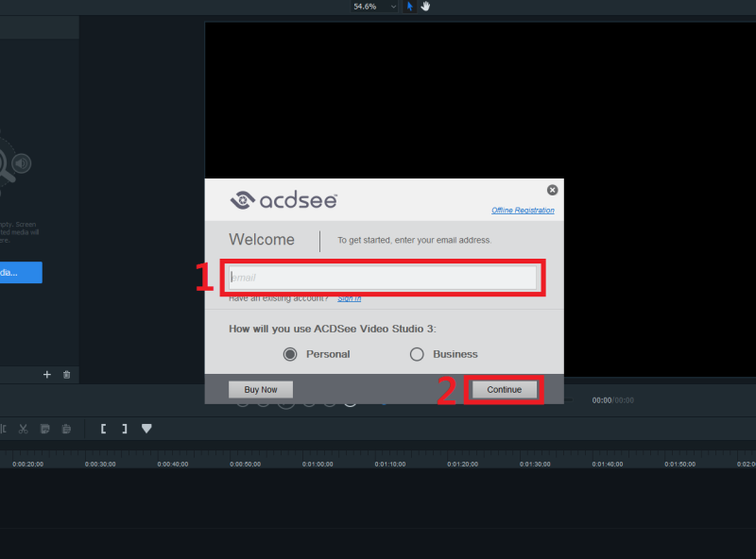This screenshot has height=559, width=756.
Task: Click the Buy Now button
Action: (x=261, y=389)
